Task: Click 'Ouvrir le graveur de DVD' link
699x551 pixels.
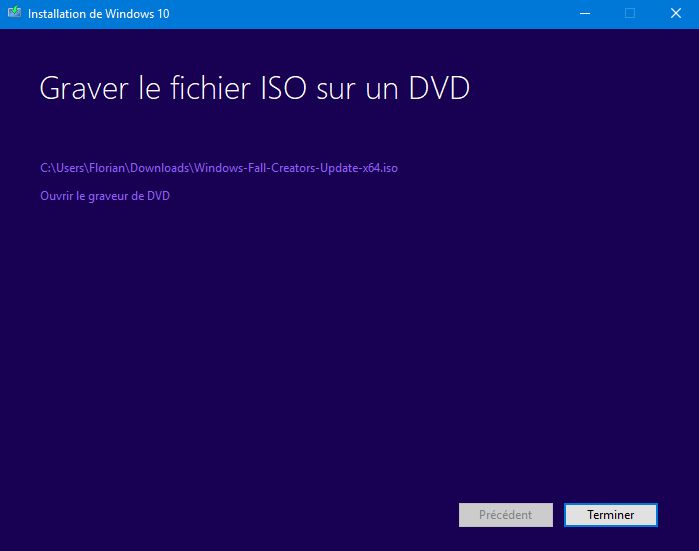Action: (x=105, y=196)
